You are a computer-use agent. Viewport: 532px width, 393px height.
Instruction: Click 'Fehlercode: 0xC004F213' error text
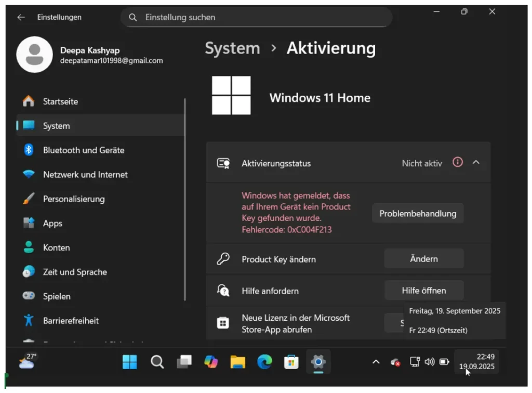pos(286,230)
